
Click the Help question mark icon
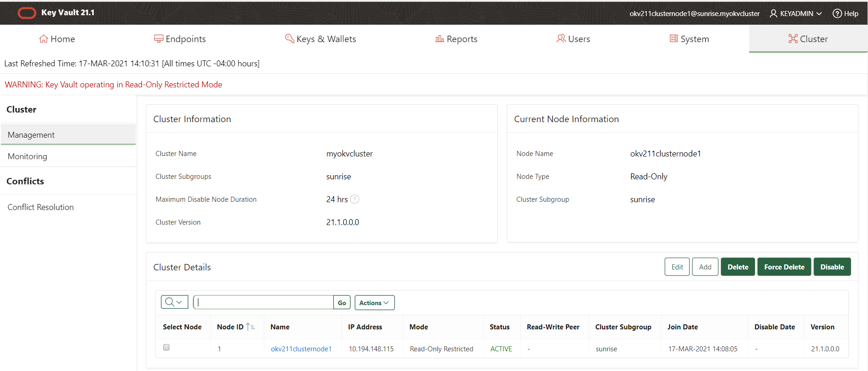tap(837, 14)
